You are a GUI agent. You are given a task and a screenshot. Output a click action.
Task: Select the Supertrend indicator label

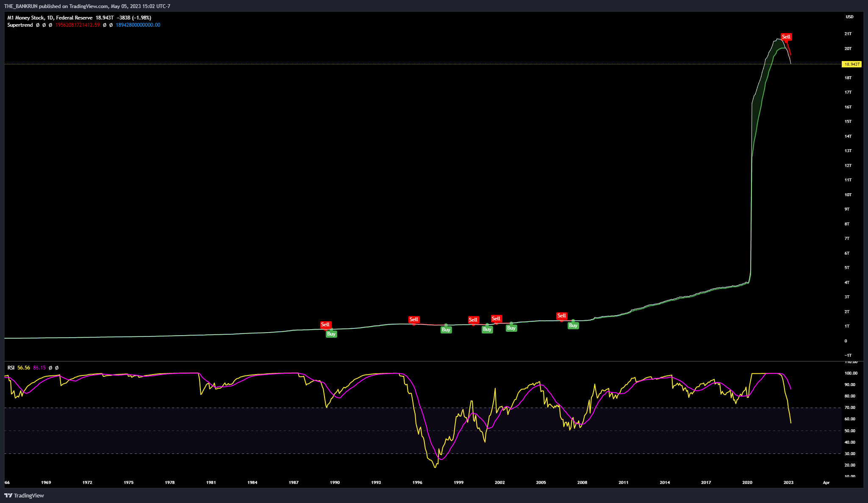coord(20,25)
